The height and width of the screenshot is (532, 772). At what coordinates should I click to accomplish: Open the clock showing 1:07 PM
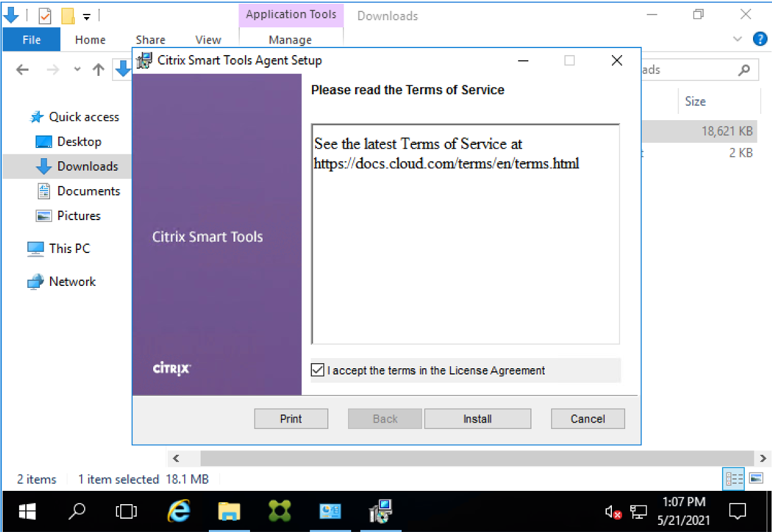(684, 512)
